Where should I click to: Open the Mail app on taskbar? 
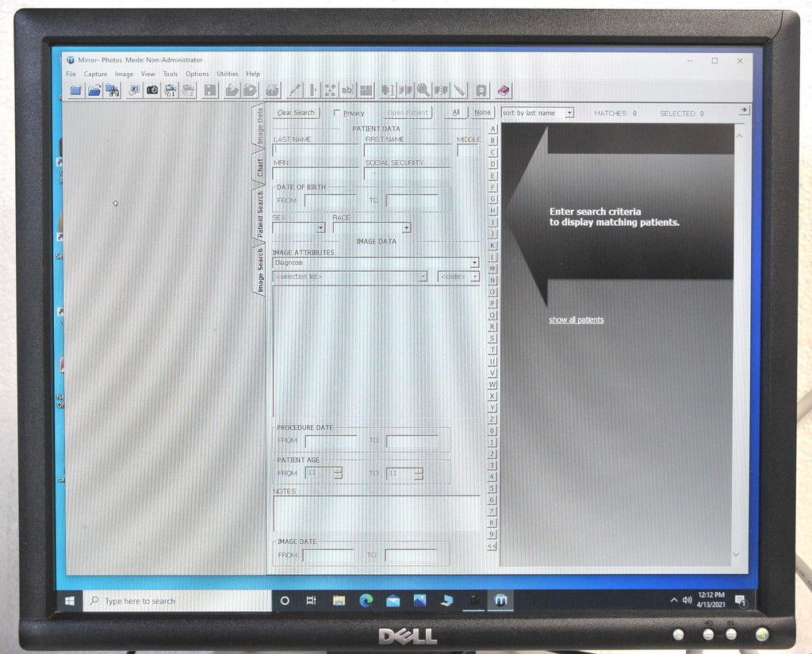pos(393,601)
